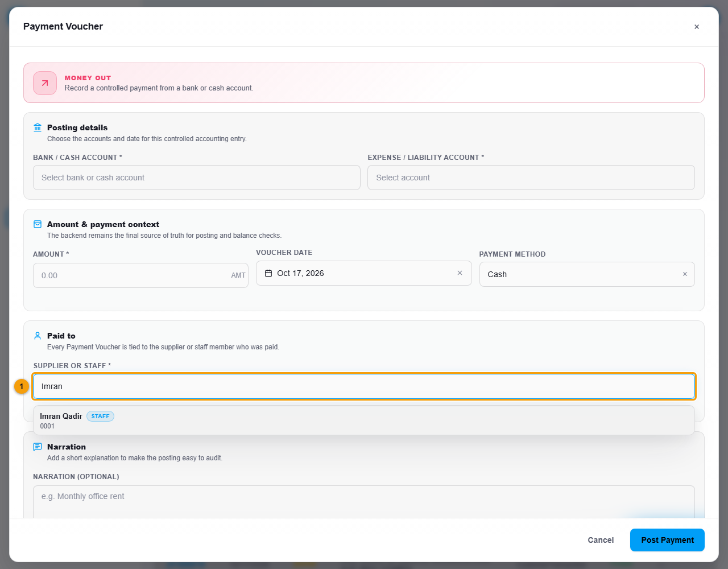This screenshot has width=728, height=569.
Task: Click into the Narration text area
Action: (364, 502)
